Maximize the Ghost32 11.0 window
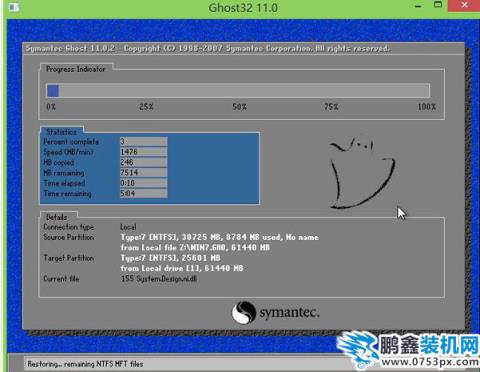 [438, 5]
